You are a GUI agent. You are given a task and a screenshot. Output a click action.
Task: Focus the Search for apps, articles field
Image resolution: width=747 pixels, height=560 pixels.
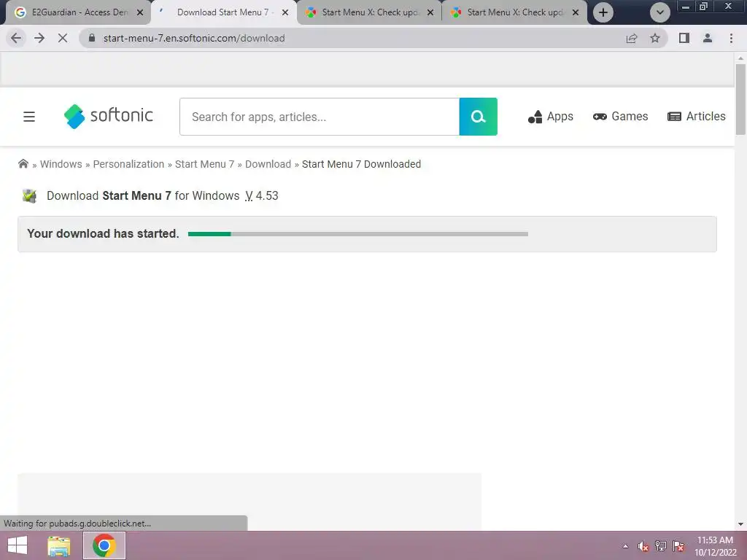[x=320, y=117]
